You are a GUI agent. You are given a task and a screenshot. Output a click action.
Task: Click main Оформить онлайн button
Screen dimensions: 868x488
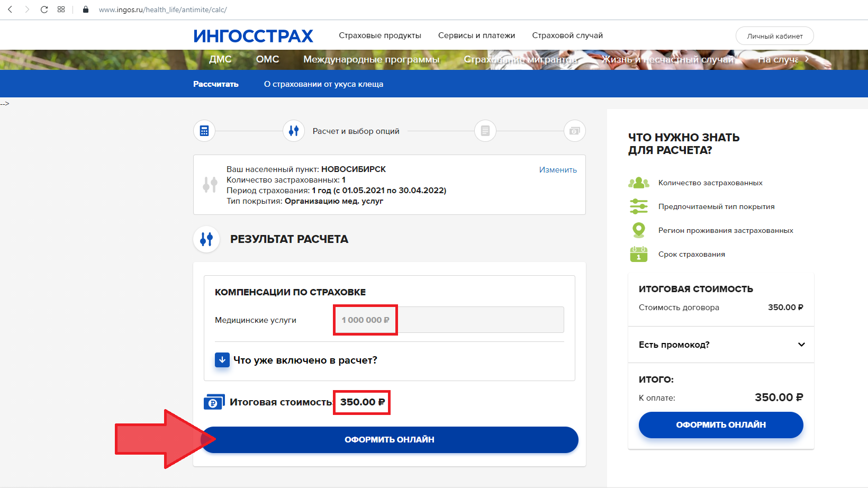tap(390, 439)
